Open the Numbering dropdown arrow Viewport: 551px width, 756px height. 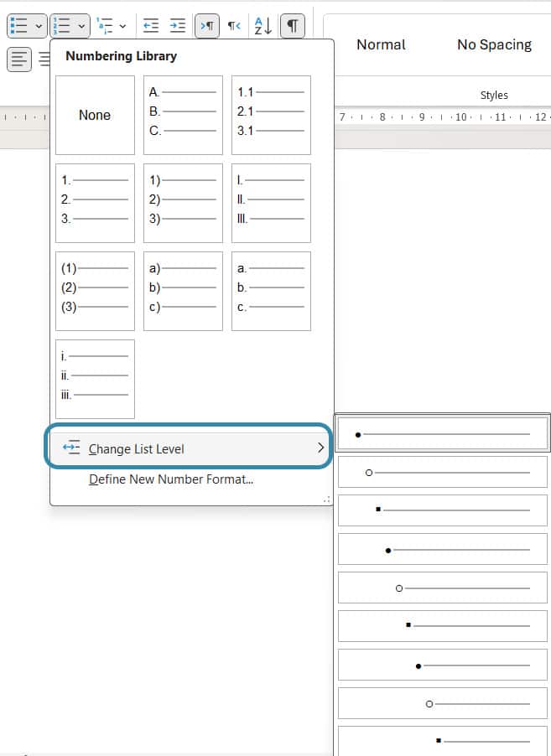[82, 26]
